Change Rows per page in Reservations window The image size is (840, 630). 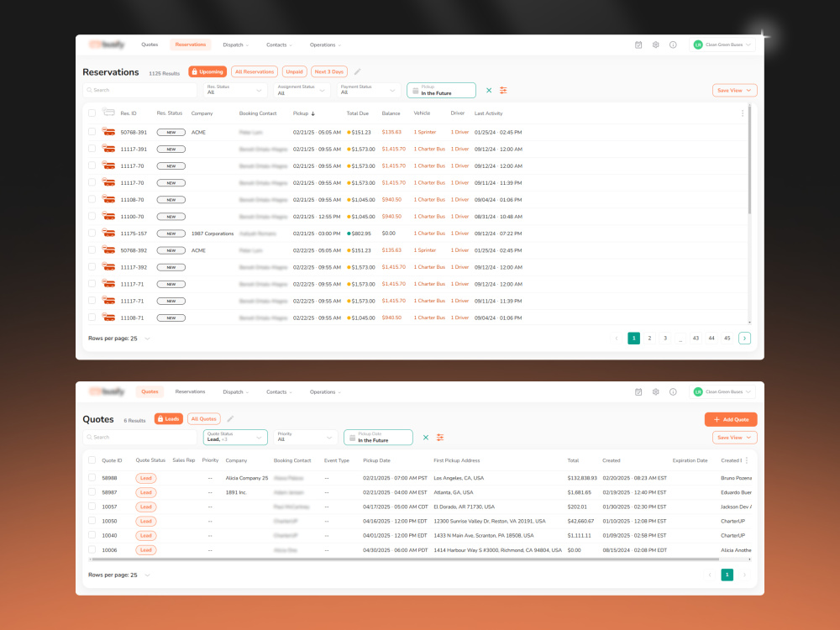(x=119, y=339)
